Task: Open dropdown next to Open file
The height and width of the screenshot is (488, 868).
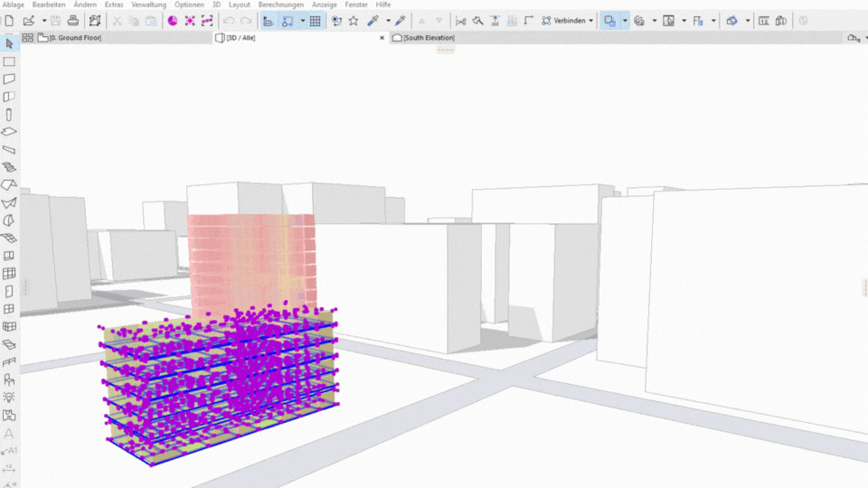Action: tap(44, 21)
